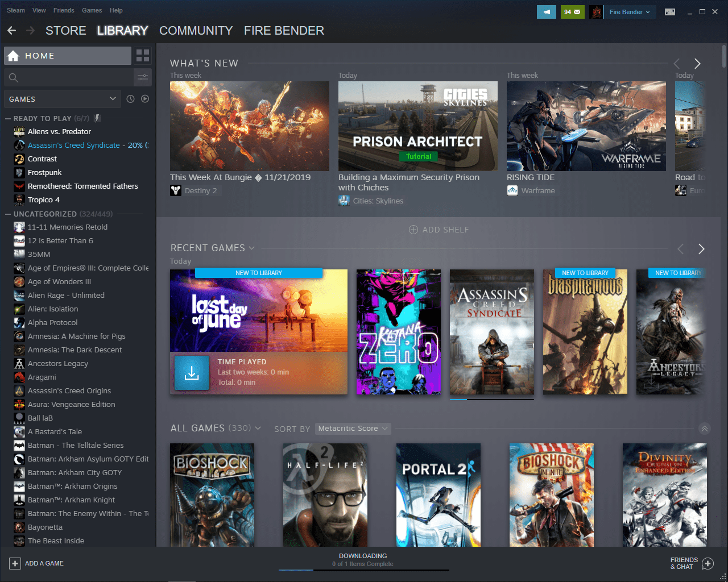Image resolution: width=728 pixels, height=582 pixels.
Task: Click the forward navigation arrow
Action: coord(30,31)
